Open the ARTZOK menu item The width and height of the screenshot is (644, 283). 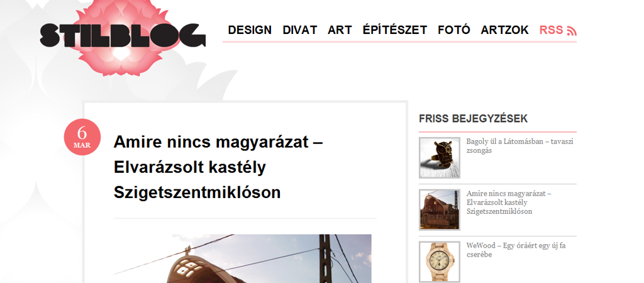tap(505, 30)
